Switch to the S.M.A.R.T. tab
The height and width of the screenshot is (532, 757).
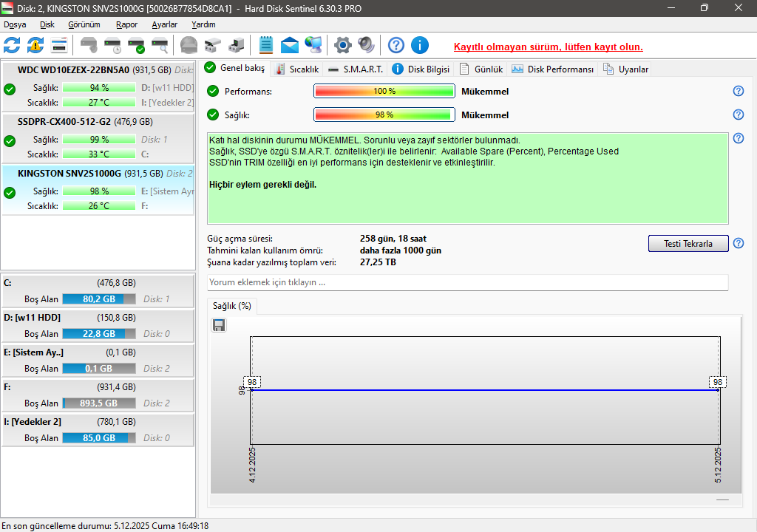click(356, 69)
